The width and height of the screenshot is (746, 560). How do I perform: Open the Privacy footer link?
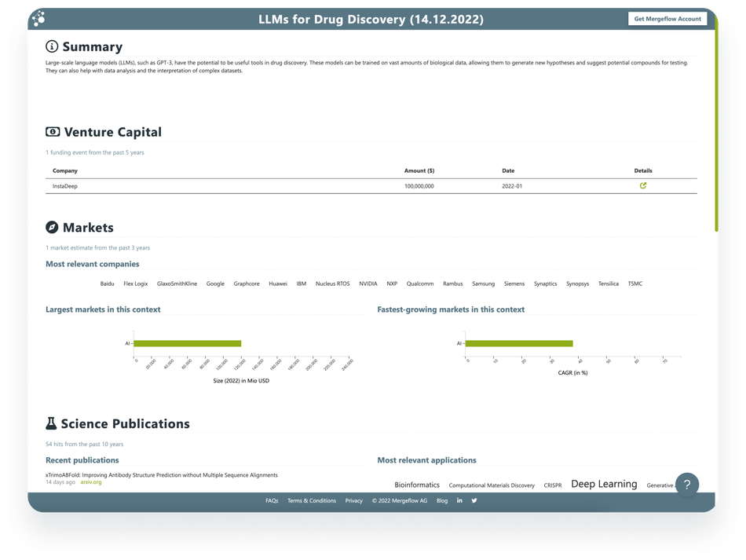point(354,500)
